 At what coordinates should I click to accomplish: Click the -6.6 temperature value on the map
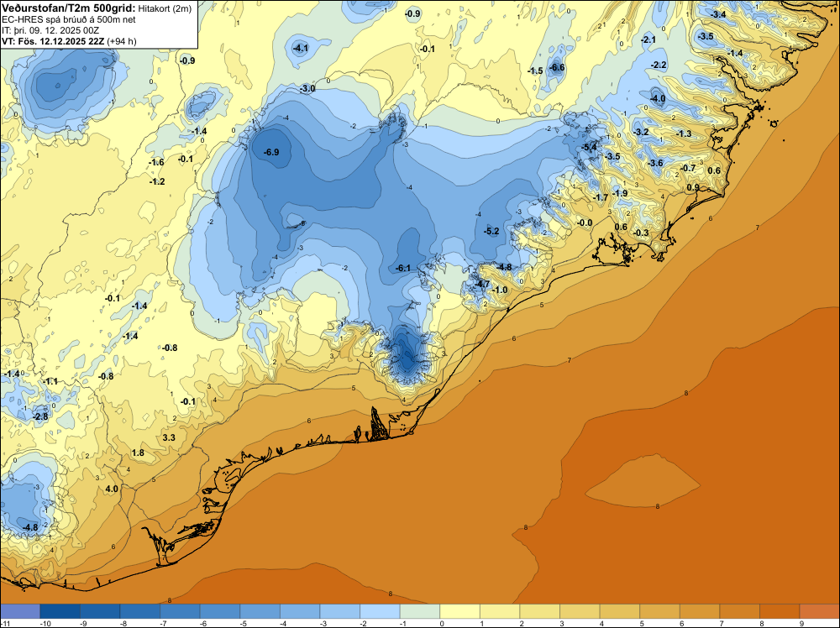point(557,67)
